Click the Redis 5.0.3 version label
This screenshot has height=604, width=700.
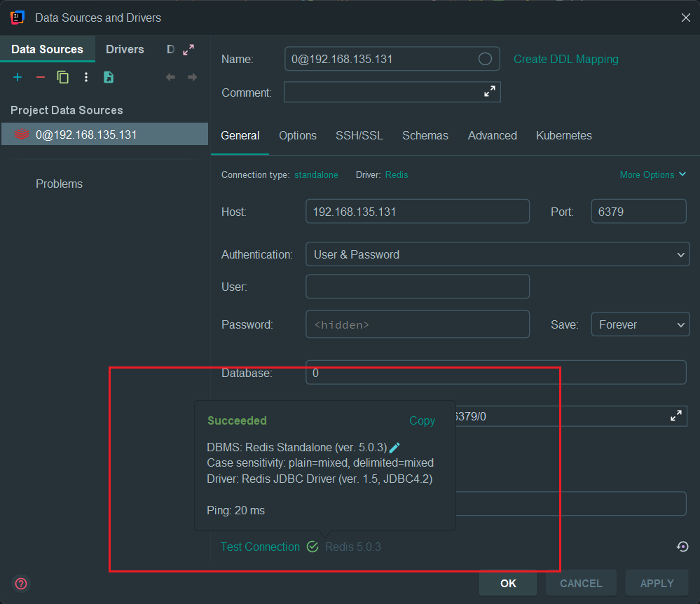352,547
